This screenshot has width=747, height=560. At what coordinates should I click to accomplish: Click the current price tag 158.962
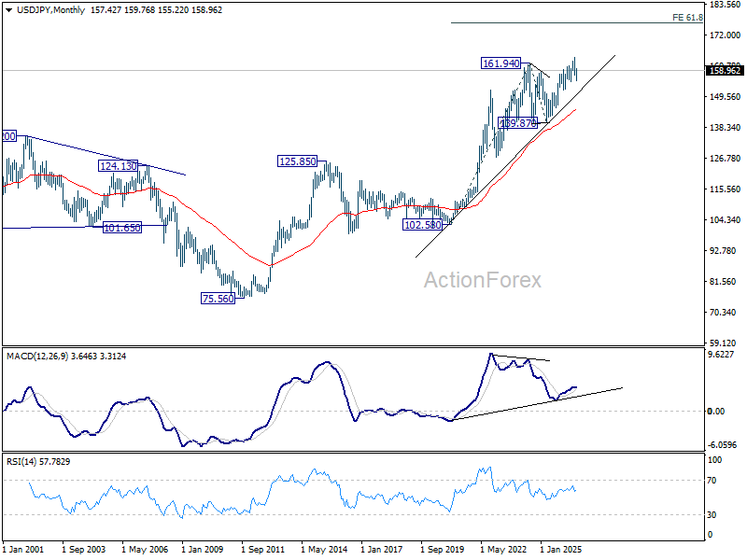[x=725, y=71]
